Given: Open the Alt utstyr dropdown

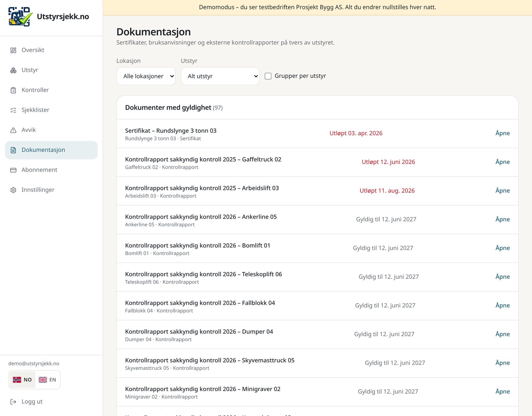Looking at the screenshot, I should [x=220, y=76].
